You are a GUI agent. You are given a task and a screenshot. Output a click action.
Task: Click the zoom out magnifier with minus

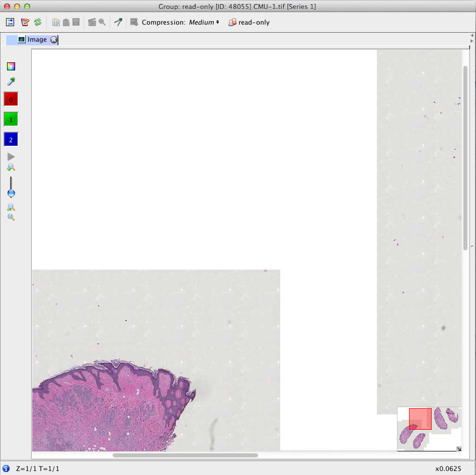pyautogui.click(x=11, y=208)
